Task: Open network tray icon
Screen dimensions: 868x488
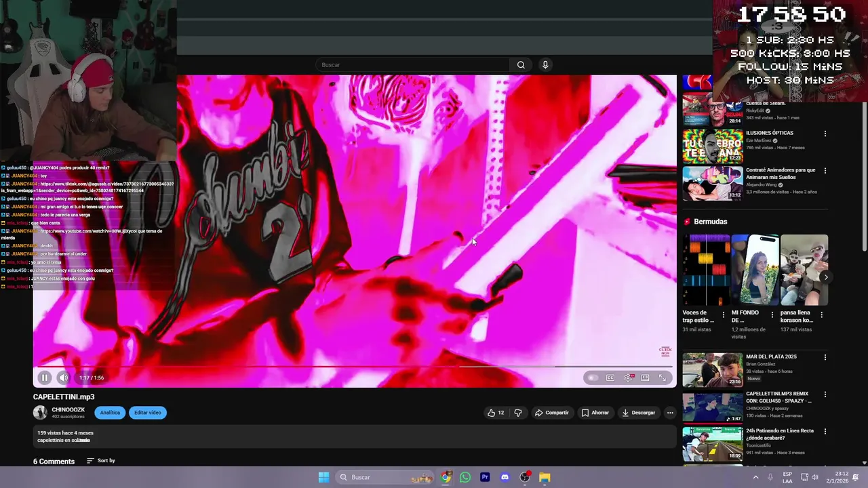Action: [804, 477]
